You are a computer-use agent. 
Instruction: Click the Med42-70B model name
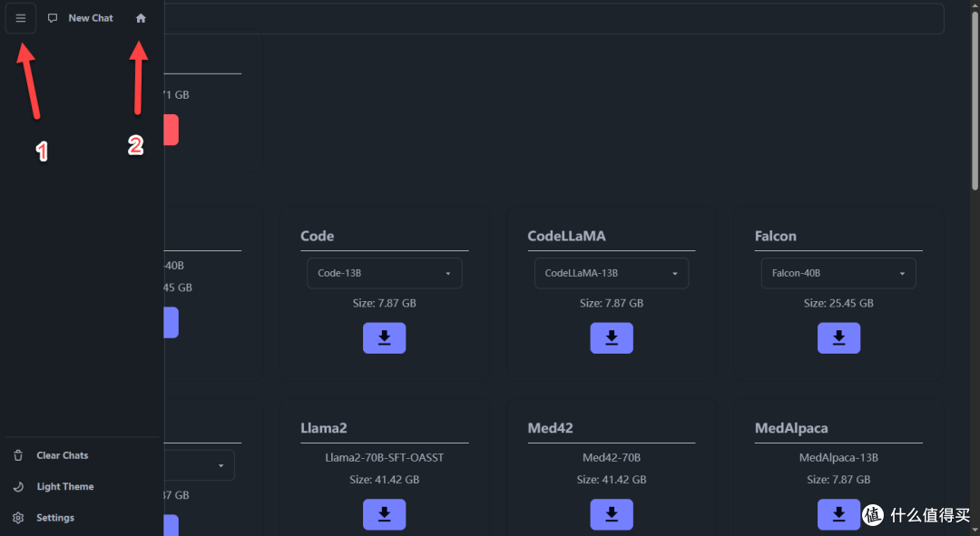tap(612, 457)
